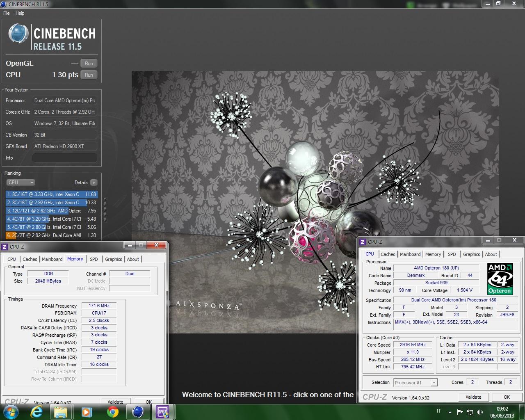The width and height of the screenshot is (525, 420).
Task: Click the AMD 64 Opteron logo
Action: click(x=500, y=279)
